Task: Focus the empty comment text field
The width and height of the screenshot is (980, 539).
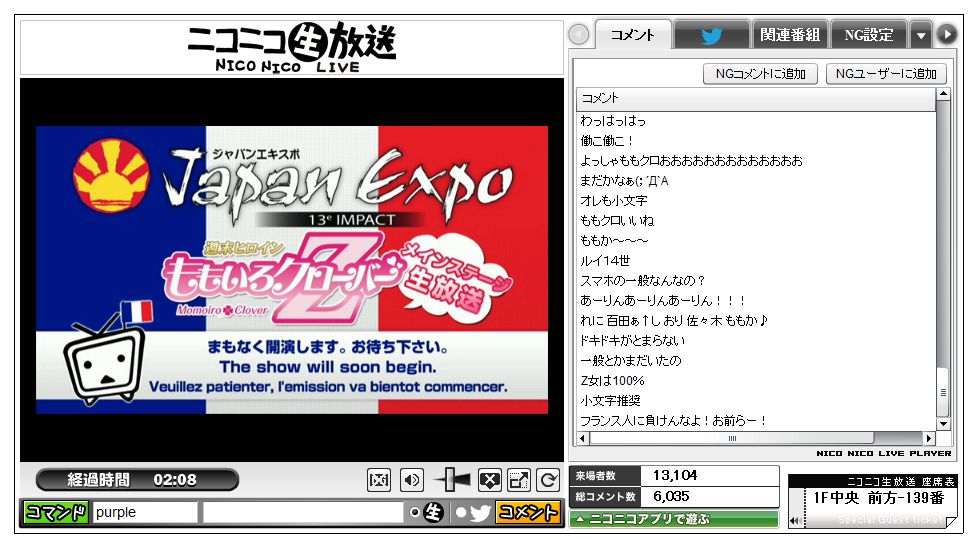Action: (x=303, y=513)
